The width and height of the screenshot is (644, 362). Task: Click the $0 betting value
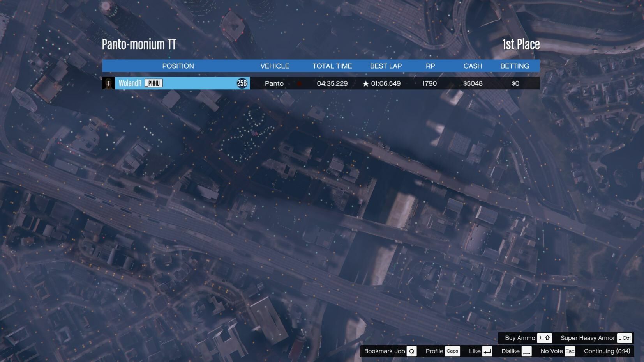(515, 83)
